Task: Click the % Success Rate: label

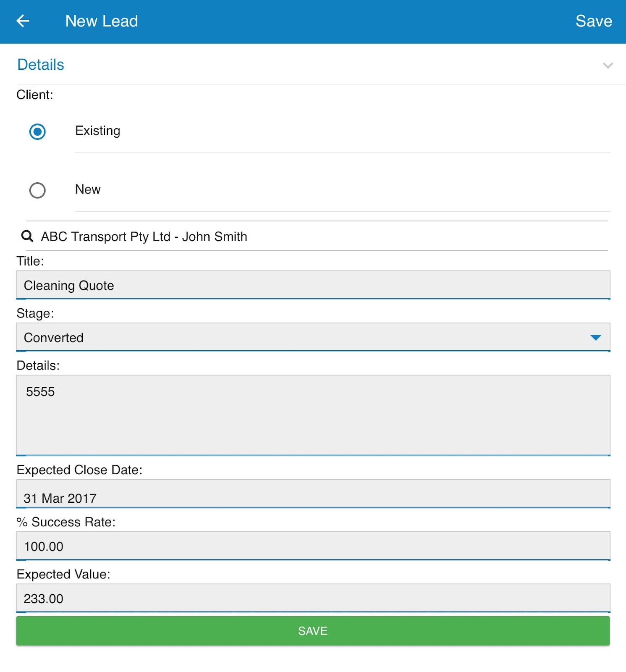Action: point(66,522)
